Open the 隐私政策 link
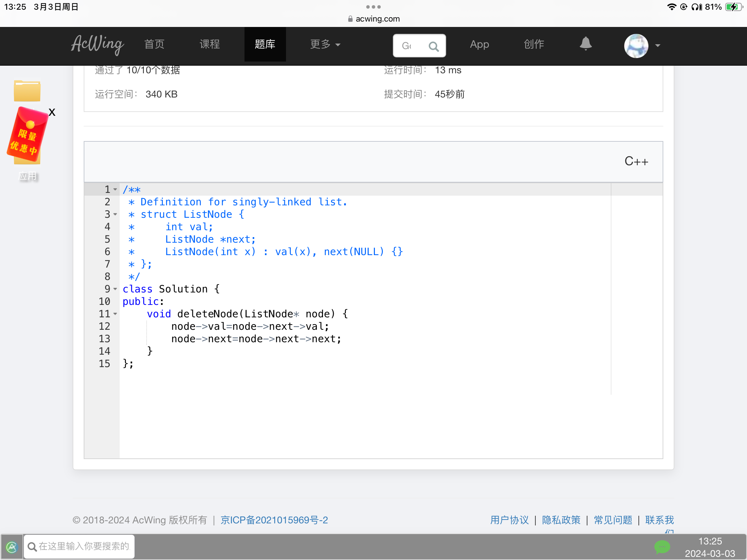This screenshot has height=560, width=747. [561, 520]
